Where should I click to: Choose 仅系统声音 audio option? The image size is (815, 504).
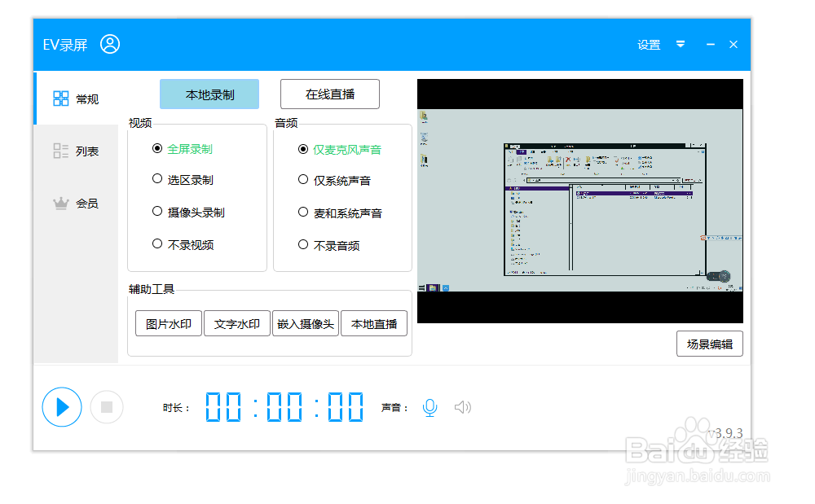[x=334, y=180]
